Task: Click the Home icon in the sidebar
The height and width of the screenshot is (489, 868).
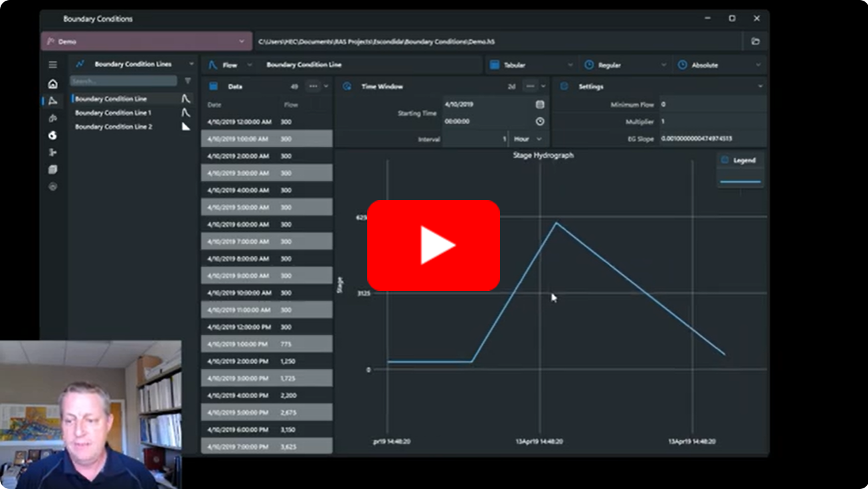Action: (x=52, y=84)
